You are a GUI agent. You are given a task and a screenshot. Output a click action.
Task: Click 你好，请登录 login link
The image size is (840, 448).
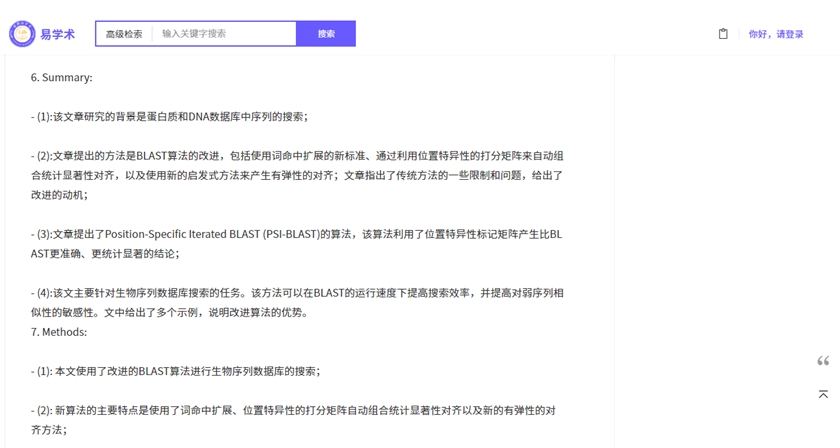click(x=776, y=34)
